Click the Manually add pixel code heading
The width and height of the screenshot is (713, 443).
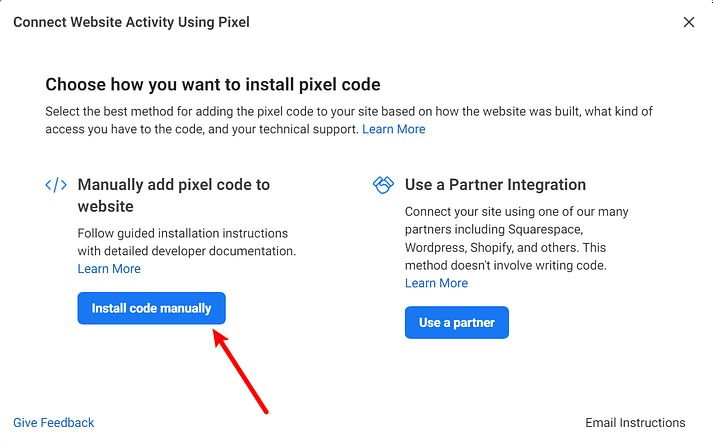[x=174, y=196]
